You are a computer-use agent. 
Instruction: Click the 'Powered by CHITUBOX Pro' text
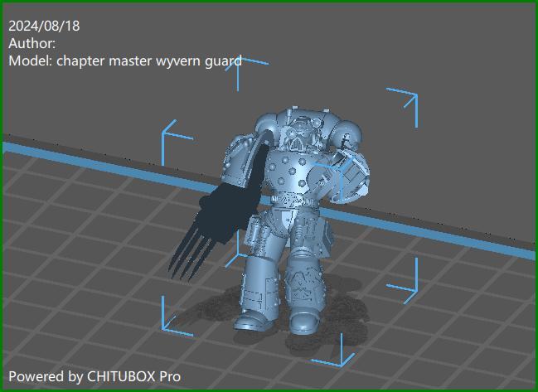pos(95,376)
